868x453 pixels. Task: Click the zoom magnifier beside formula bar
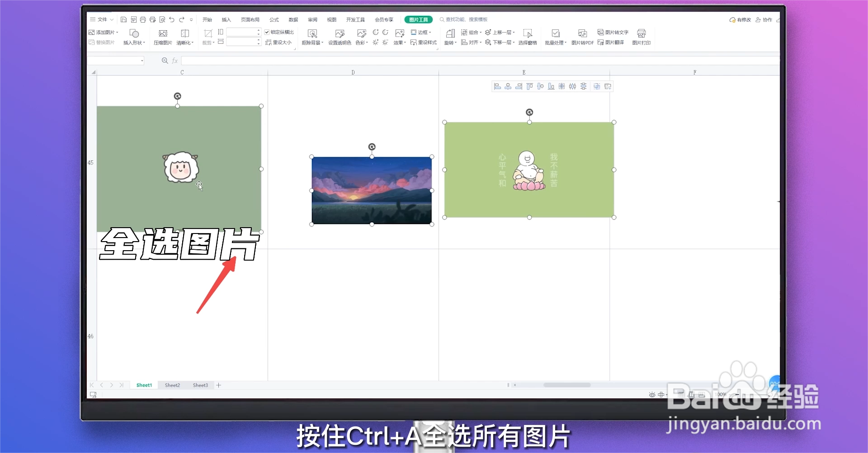[165, 61]
